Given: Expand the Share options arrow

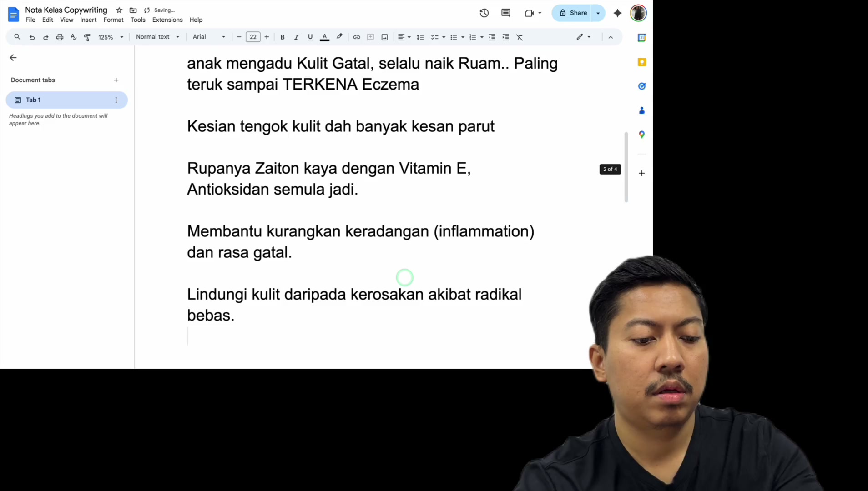Looking at the screenshot, I should 598,13.
